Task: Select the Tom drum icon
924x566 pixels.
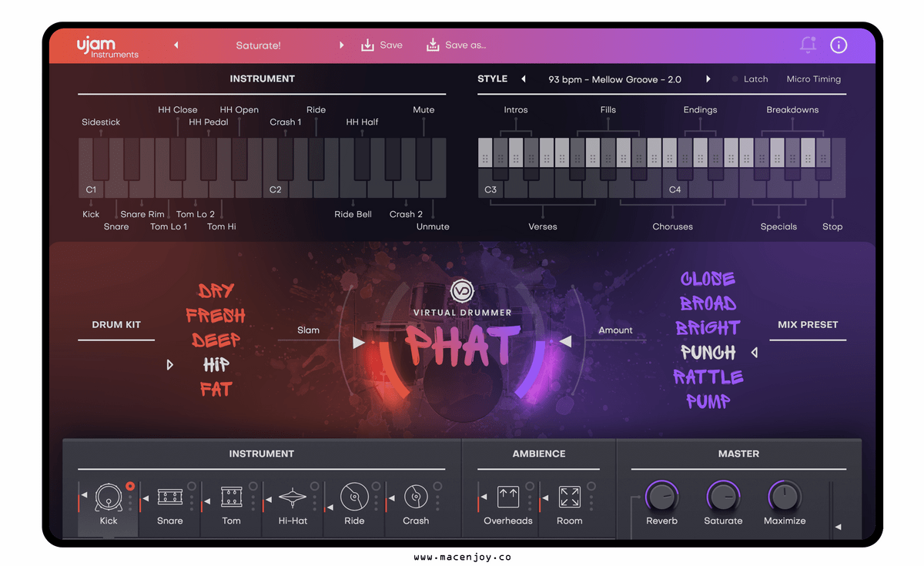Action: pos(231,497)
